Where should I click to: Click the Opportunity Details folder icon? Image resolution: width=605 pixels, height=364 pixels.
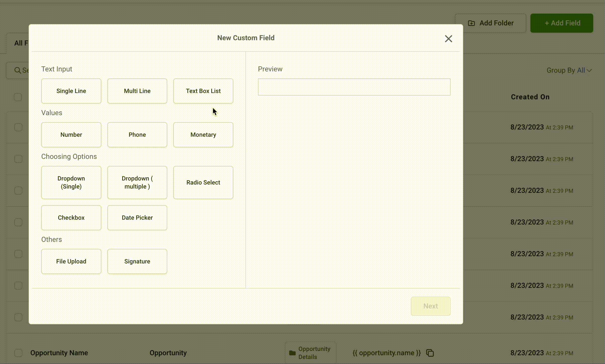(x=292, y=353)
